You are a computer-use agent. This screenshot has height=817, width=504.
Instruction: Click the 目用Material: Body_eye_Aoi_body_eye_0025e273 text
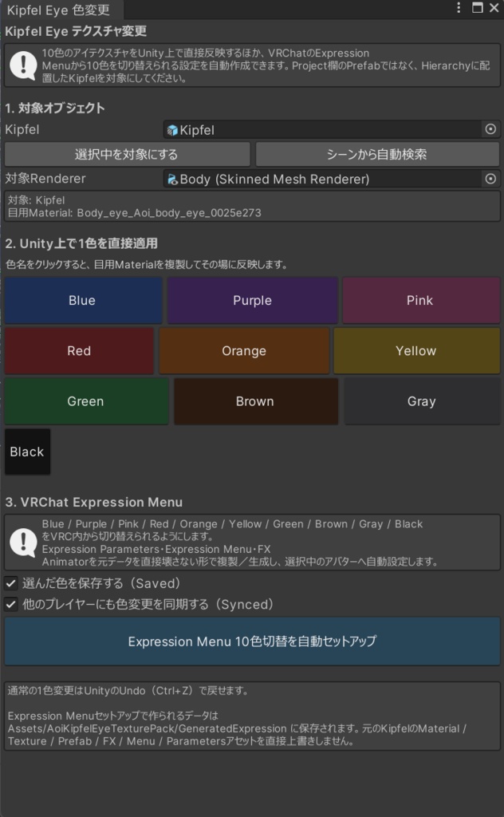pyautogui.click(x=134, y=212)
